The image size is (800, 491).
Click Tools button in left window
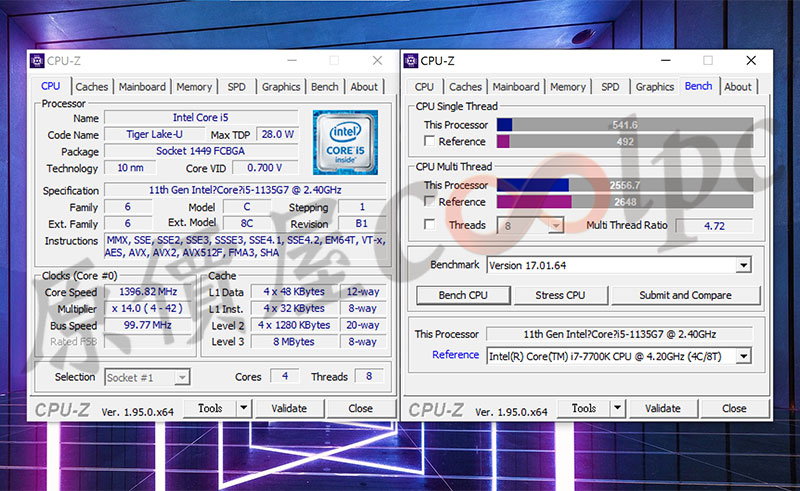tap(210, 408)
